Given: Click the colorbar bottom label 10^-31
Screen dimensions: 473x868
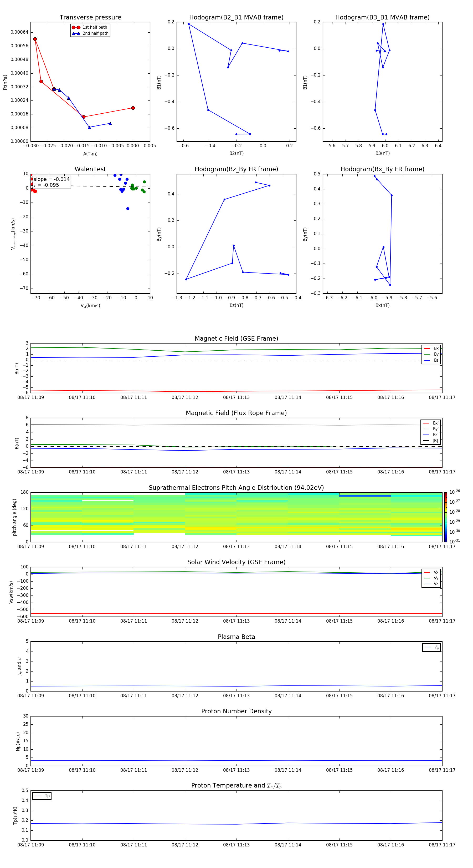Looking at the screenshot, I should [x=455, y=542].
